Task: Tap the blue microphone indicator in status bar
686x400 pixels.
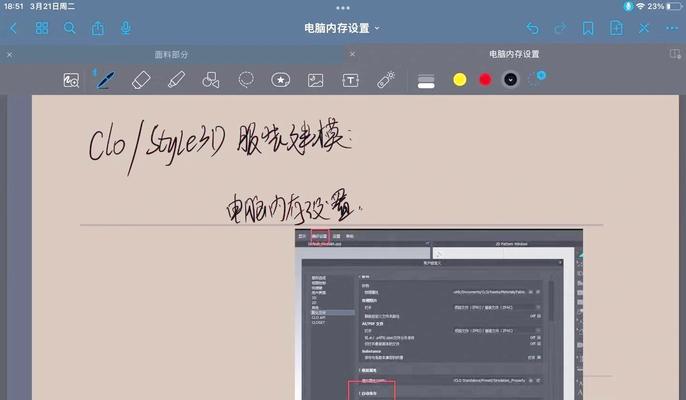Action: point(628,6)
